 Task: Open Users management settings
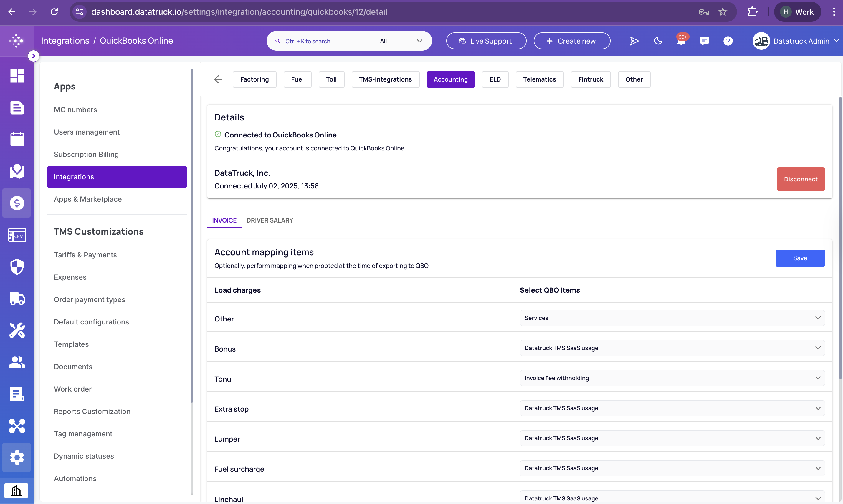pos(87,132)
